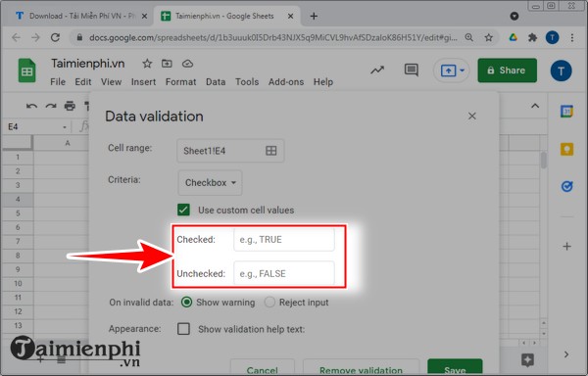This screenshot has height=376, width=588.
Task: Open the Data menu
Action: click(x=216, y=81)
